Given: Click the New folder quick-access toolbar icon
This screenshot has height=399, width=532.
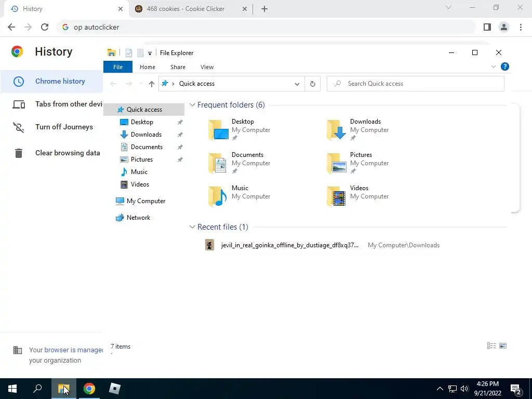Looking at the screenshot, I should [140, 53].
